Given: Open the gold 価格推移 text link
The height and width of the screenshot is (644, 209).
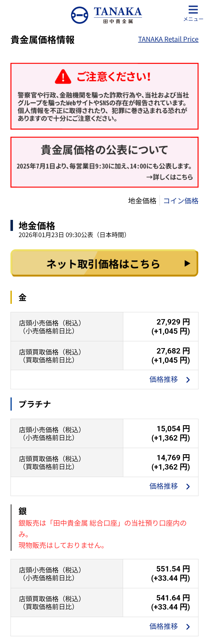Looking at the screenshot, I should click(x=164, y=379).
